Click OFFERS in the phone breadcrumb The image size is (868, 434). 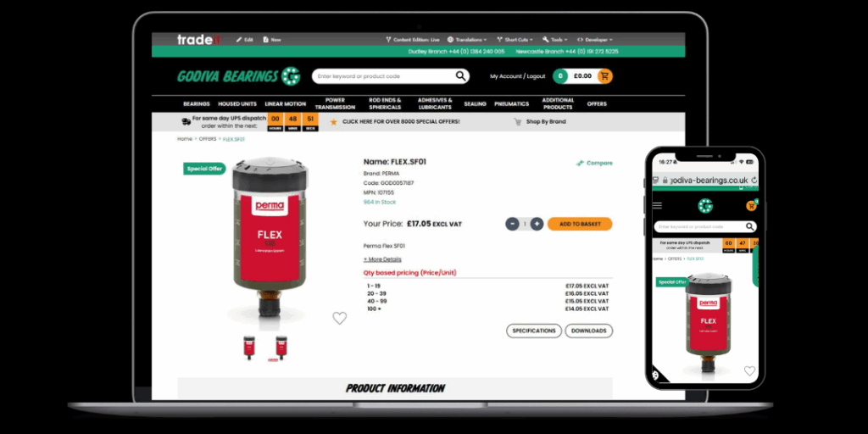click(675, 259)
